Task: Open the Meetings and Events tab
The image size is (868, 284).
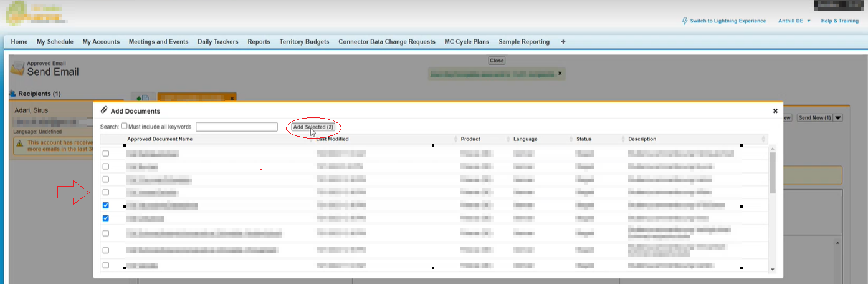Action: click(x=158, y=42)
